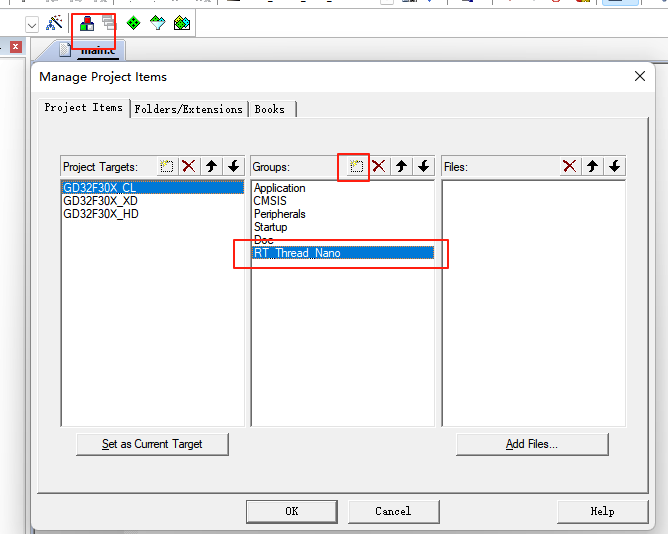This screenshot has width=668, height=534.
Task: Close the left panel with red X
Action: click(16, 46)
